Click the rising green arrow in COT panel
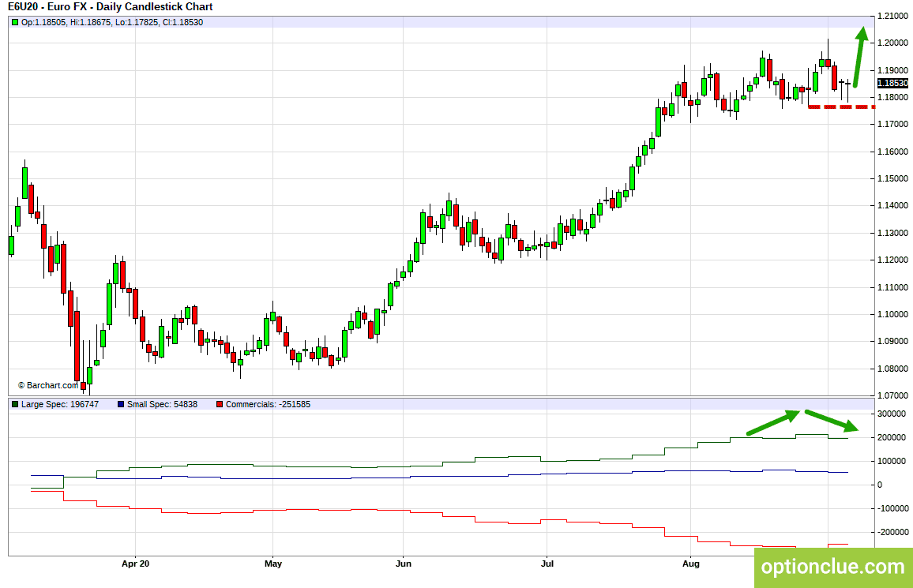Viewport: 913px width, 588px height. tap(774, 423)
